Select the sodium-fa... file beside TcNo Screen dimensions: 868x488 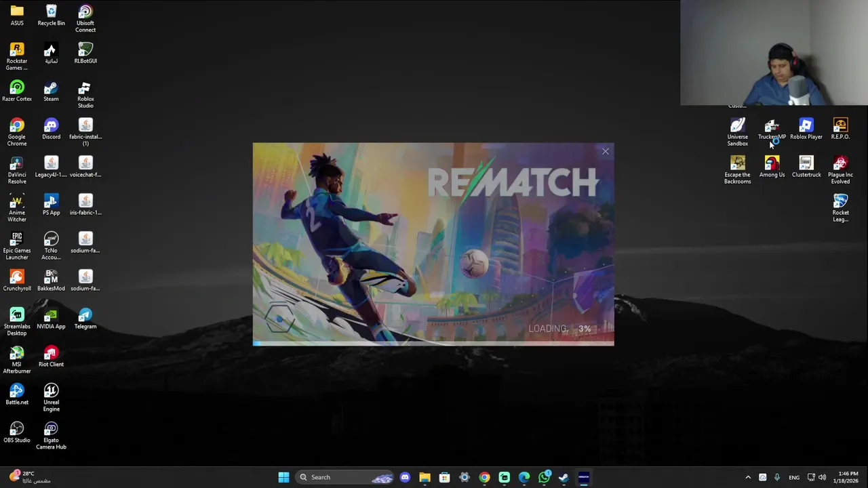coord(85,243)
